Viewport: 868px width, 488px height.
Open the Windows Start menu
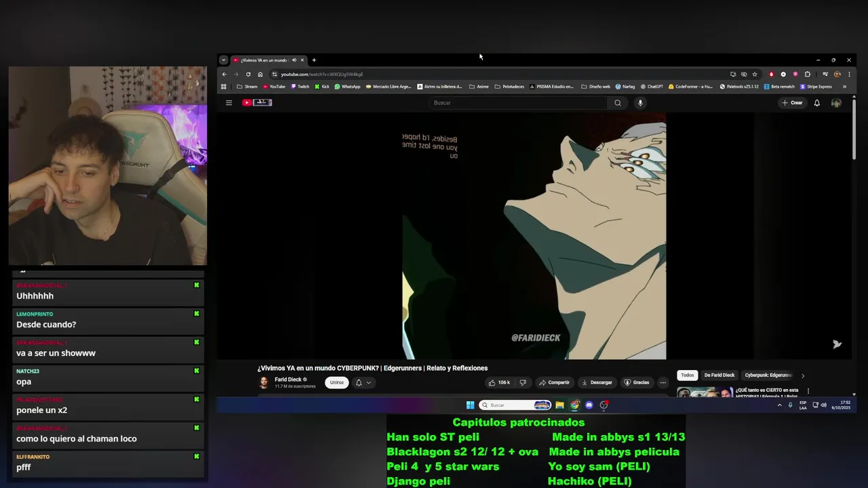(x=470, y=405)
